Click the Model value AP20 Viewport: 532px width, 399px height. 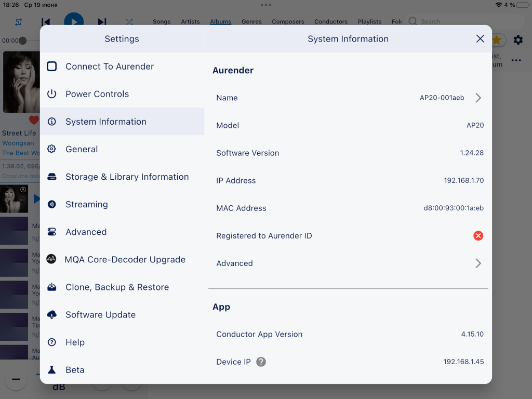pyautogui.click(x=475, y=125)
